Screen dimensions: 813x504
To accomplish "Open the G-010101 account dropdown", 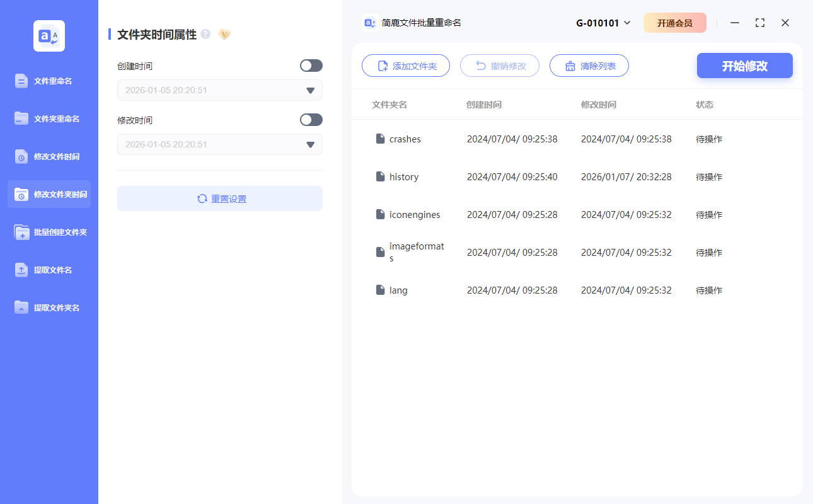I will click(x=603, y=22).
